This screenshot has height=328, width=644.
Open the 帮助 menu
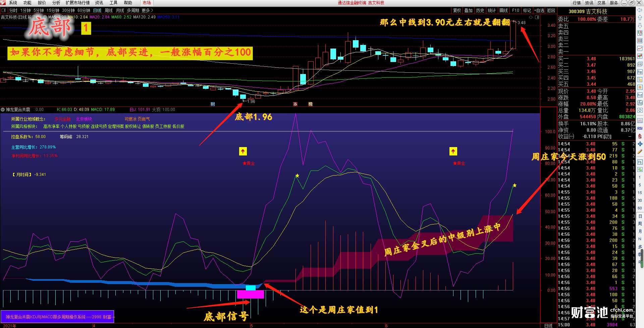(128, 3)
